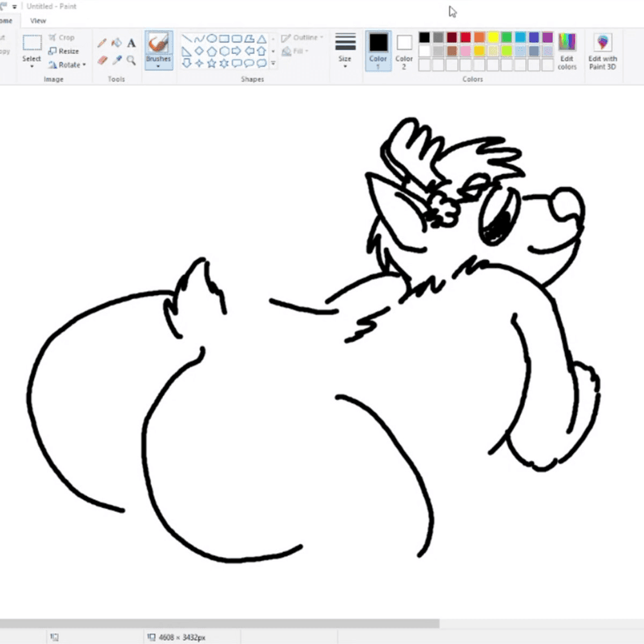Click the Resize button
Viewport: 644px width, 644px height.
click(64, 52)
